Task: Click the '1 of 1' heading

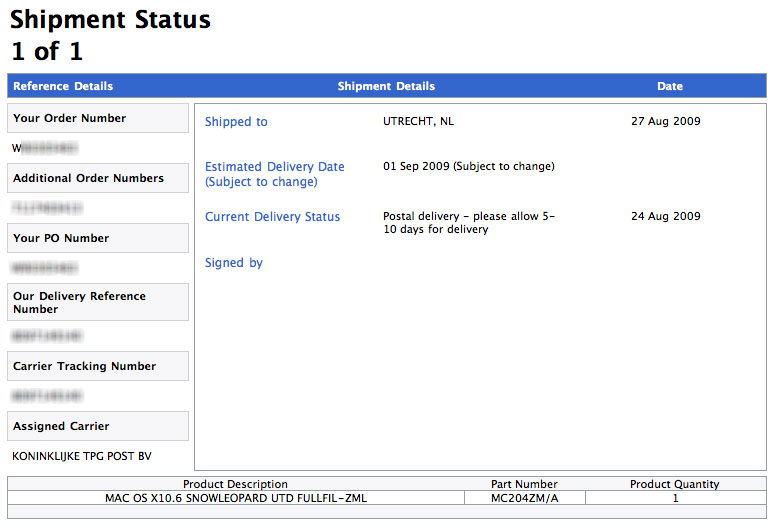Action: 47,51
